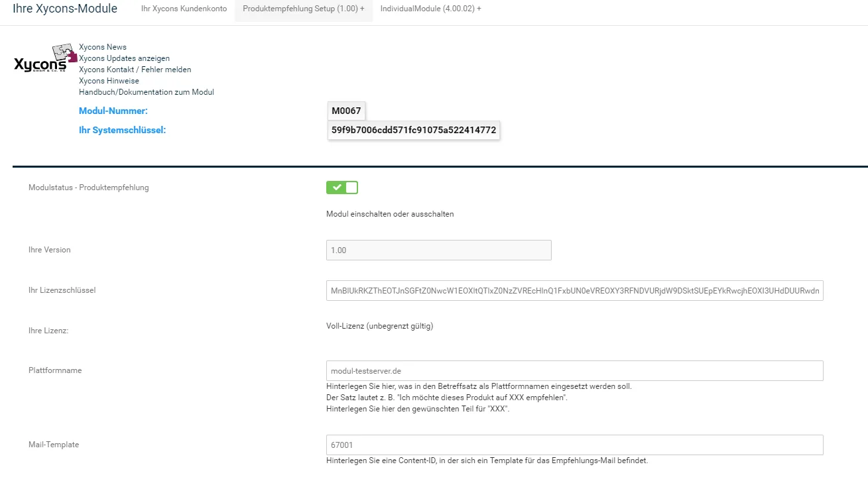Click the Modul einschalten oder ausschalten hint

pyautogui.click(x=390, y=215)
